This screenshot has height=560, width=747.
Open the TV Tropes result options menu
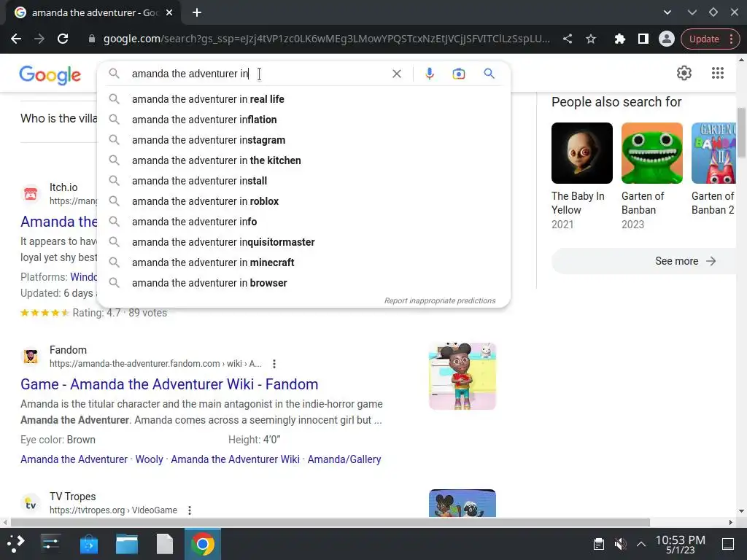pyautogui.click(x=190, y=510)
